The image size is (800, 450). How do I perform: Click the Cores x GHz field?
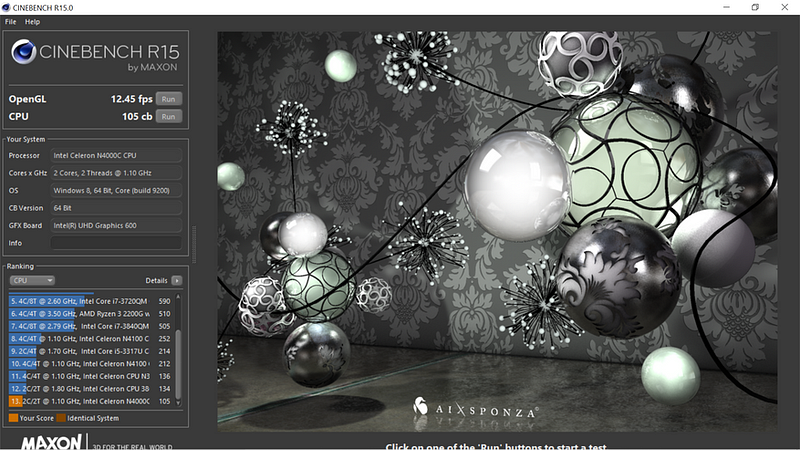tap(116, 173)
